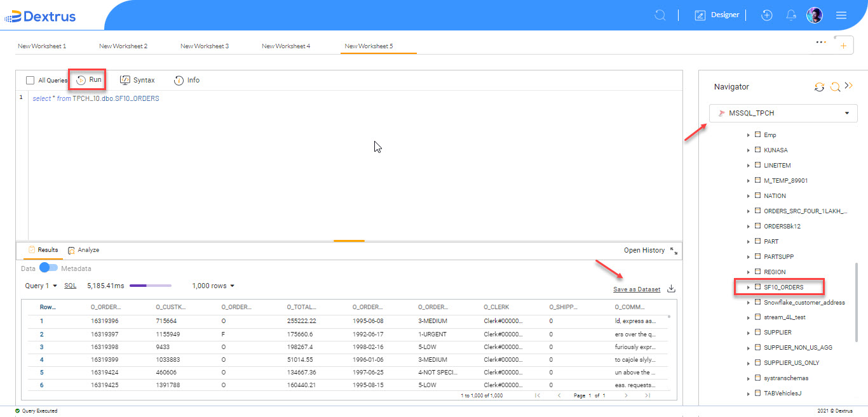Go to previous results page
This screenshot has width=868, height=417.
click(x=559, y=395)
